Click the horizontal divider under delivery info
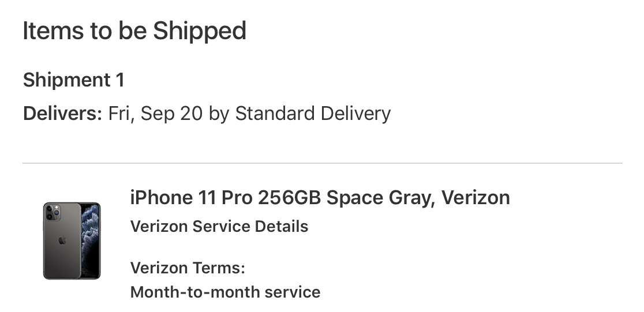 coord(323,163)
